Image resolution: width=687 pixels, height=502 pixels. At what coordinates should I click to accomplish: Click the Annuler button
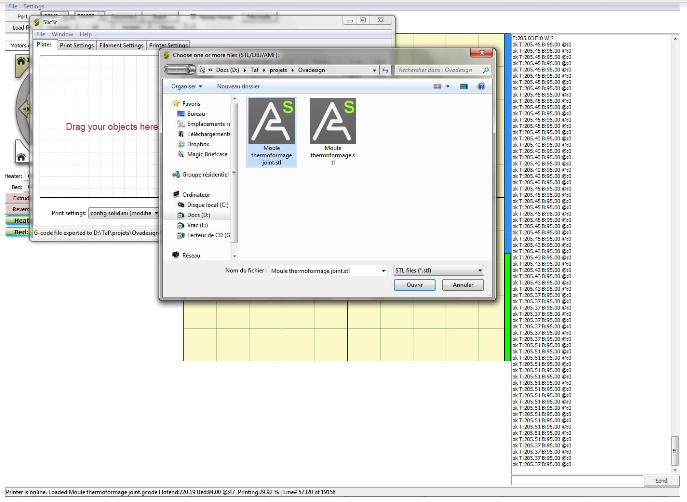pos(461,285)
